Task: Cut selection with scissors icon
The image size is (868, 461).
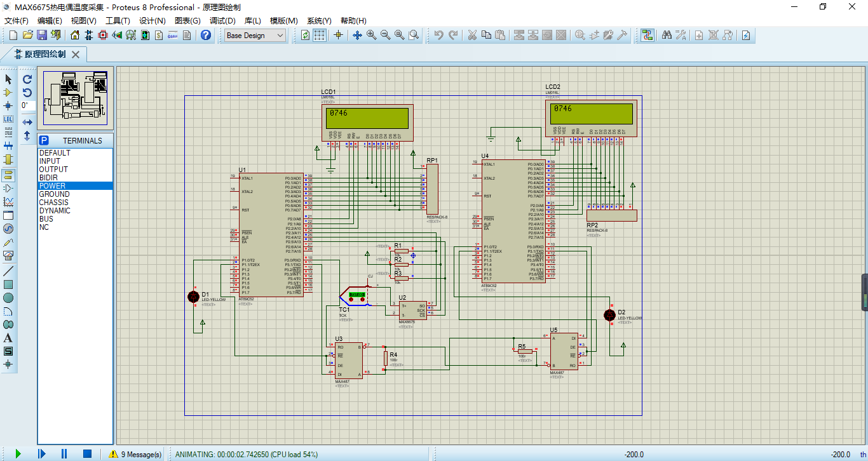Action: [472, 35]
